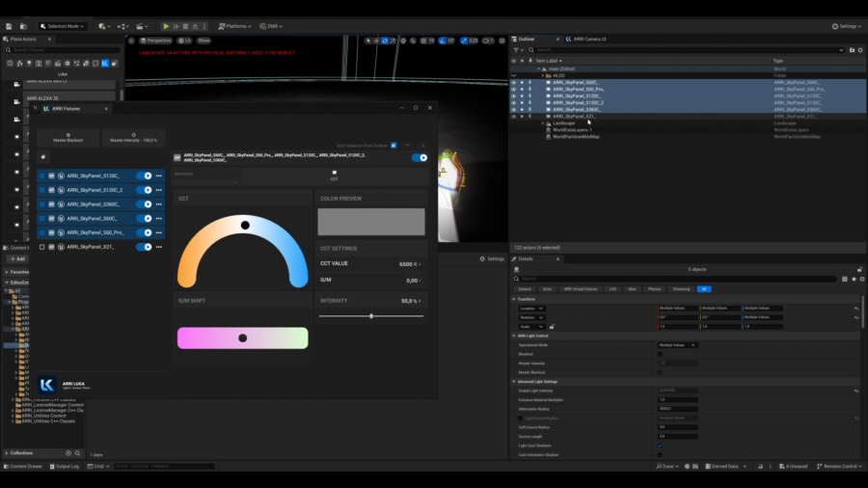This screenshot has height=488, width=868.
Task: Click the Outliner create folder icon
Action: pyautogui.click(x=852, y=50)
